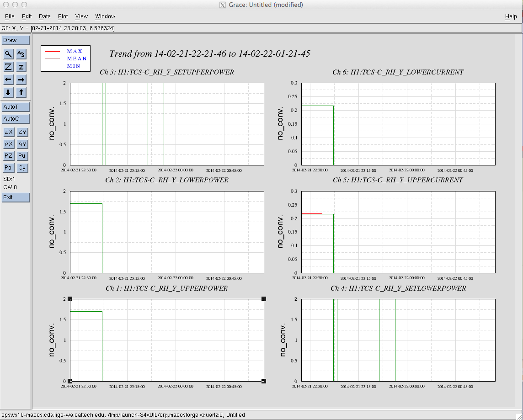Image resolution: width=523 pixels, height=420 pixels.
Task: Click the Exit button
Action: click(x=16, y=197)
